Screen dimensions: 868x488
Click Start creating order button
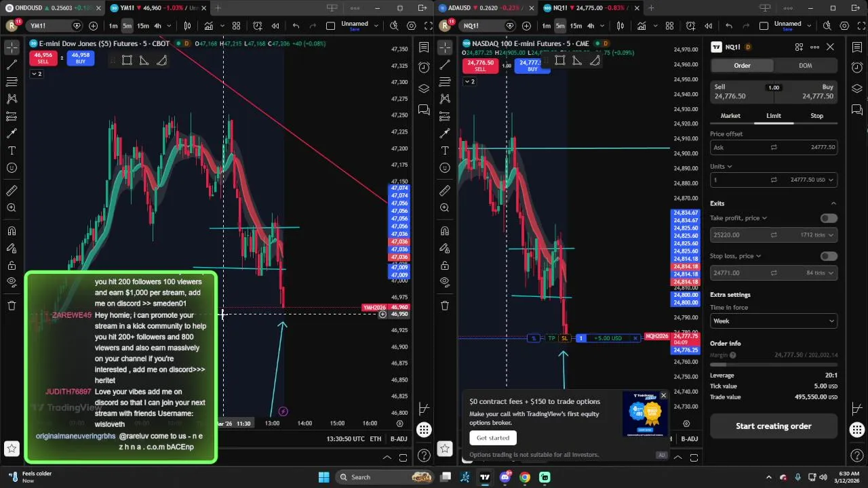tap(773, 426)
